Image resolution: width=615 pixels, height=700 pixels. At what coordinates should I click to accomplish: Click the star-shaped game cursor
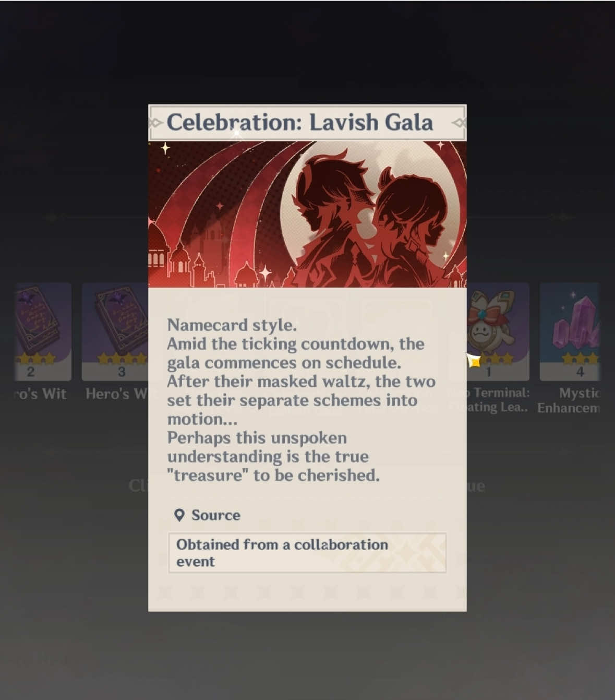pyautogui.click(x=474, y=360)
